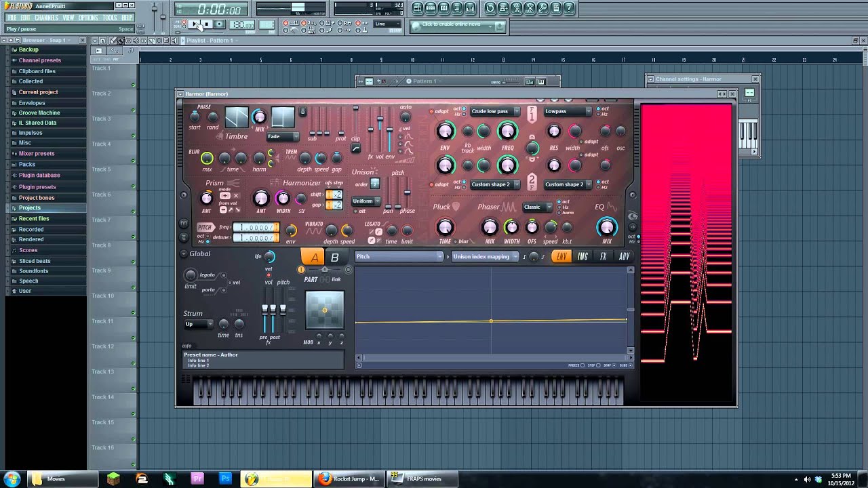
Task: Select the ENV editor tab
Action: click(x=561, y=256)
